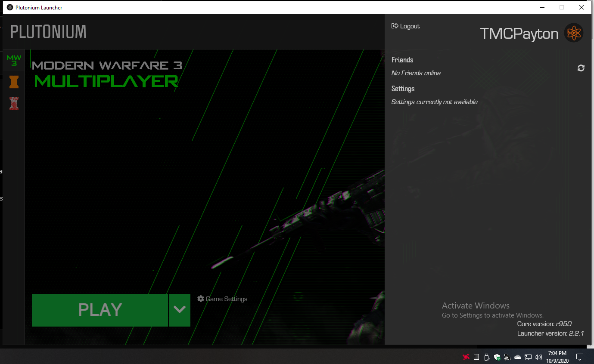
Task: Open the grid-pattern tray icon
Action: [x=476, y=357]
